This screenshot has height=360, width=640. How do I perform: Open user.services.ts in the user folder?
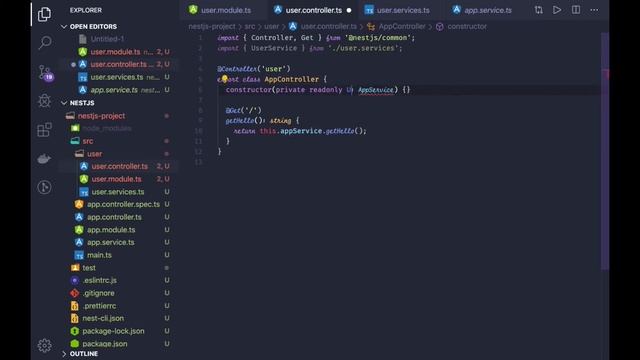point(118,191)
